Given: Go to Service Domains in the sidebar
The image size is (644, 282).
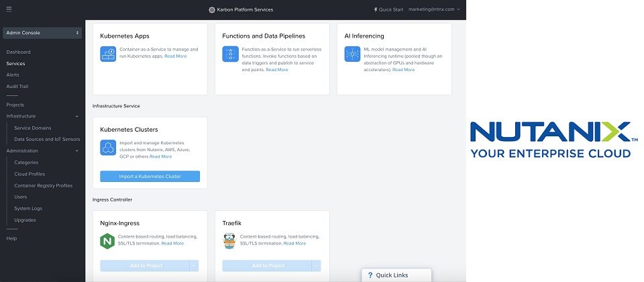Looking at the screenshot, I should 32,128.
